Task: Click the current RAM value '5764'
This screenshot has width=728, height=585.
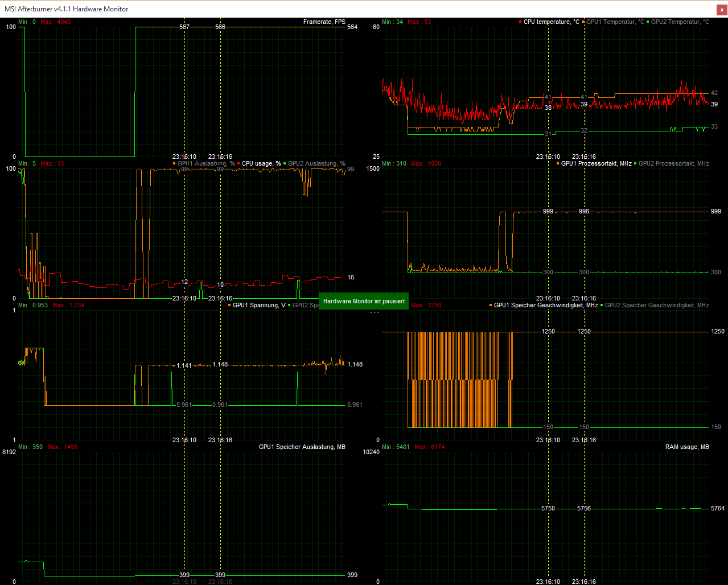Action: click(x=718, y=508)
